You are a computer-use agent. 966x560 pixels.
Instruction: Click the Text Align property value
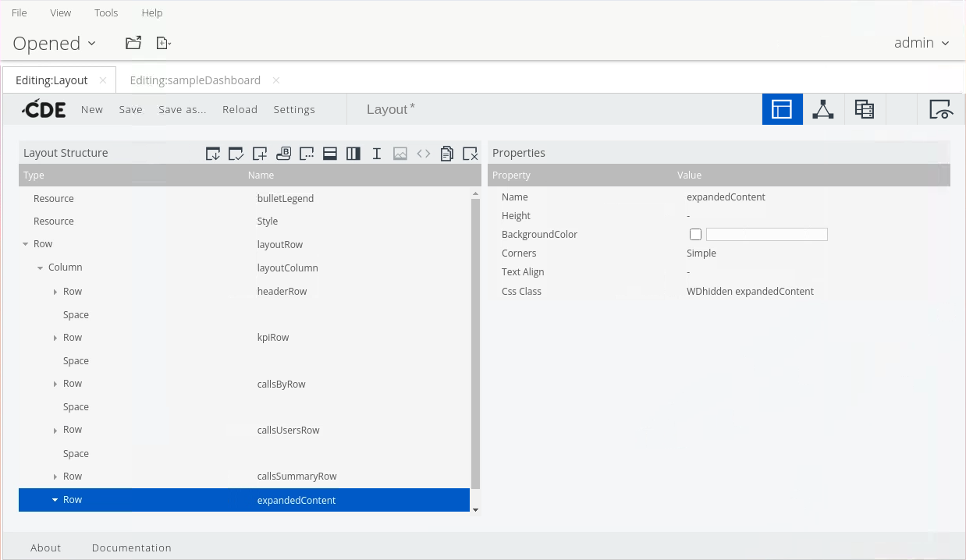coord(688,271)
